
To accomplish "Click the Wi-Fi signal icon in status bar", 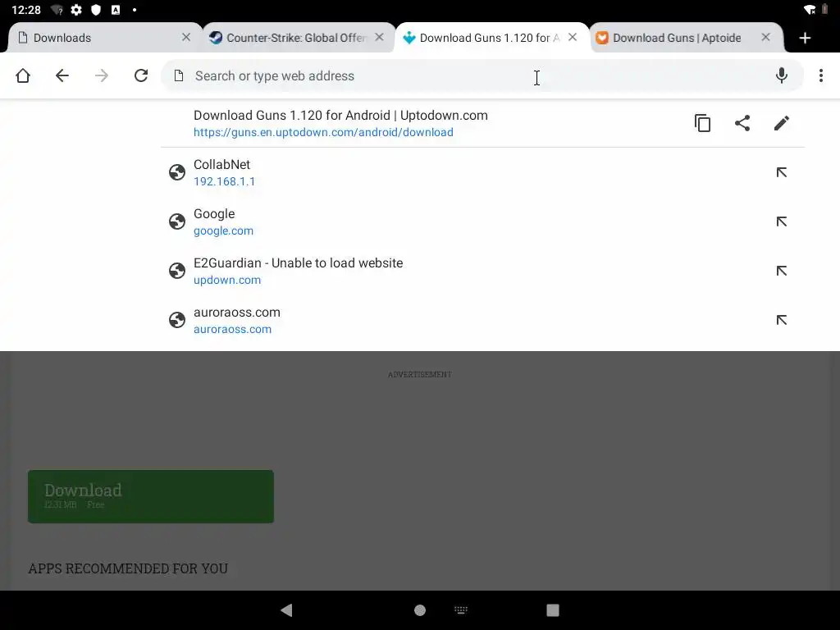I will (x=810, y=10).
